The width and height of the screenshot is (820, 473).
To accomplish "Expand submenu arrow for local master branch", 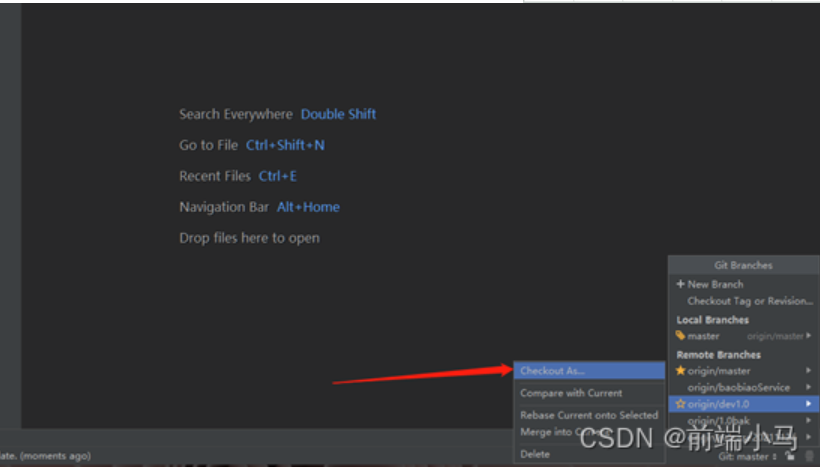I will pyautogui.click(x=808, y=335).
